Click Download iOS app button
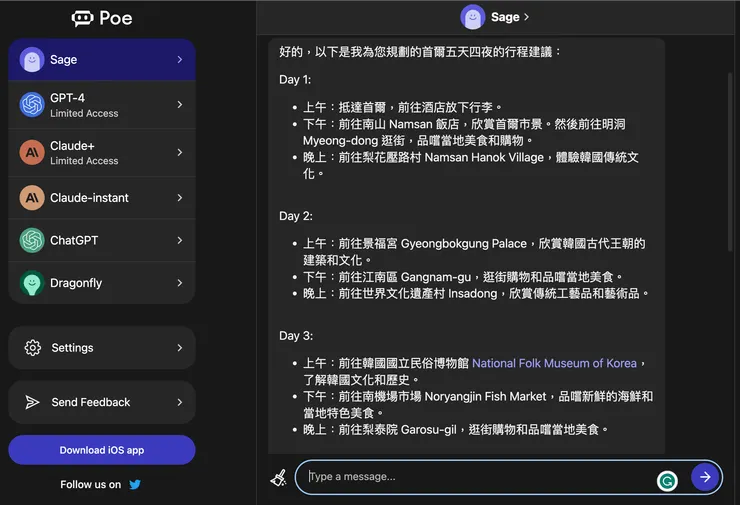 102,450
